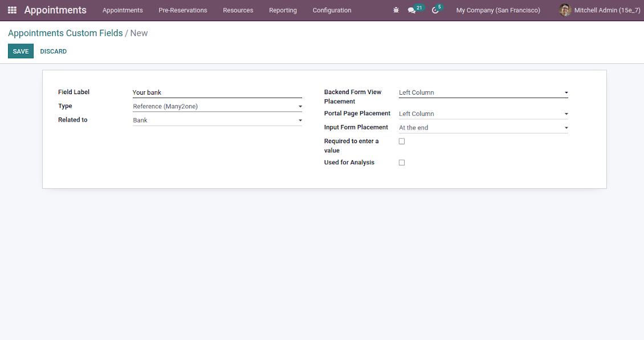Open the Pre-Reservations menu
644x340 pixels.
(x=183, y=10)
